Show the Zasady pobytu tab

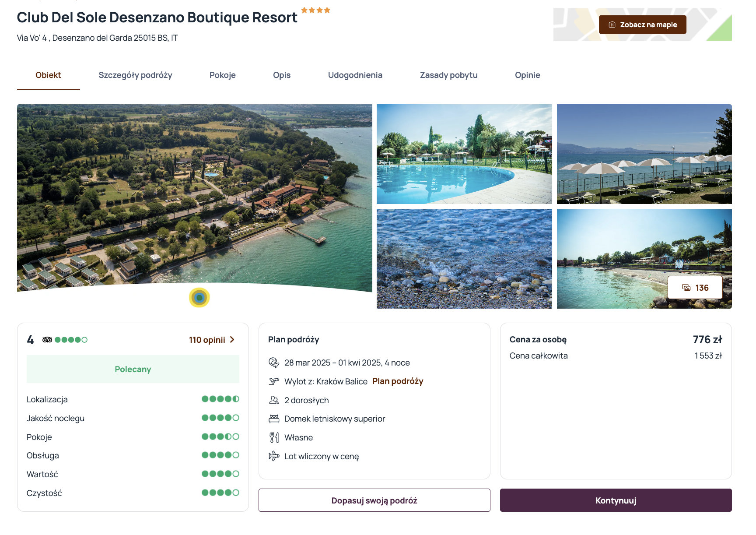coord(448,75)
